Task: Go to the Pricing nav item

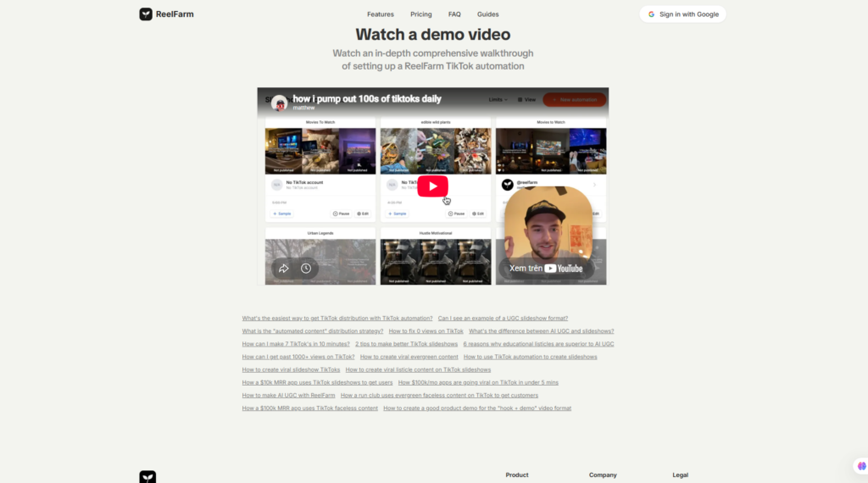Action: coord(420,14)
